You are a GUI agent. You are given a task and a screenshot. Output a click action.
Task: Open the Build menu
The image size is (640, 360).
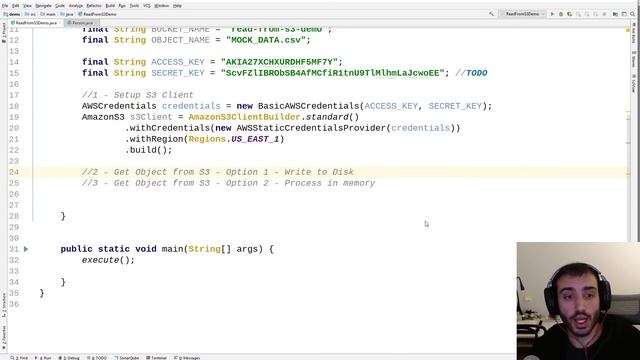tap(110, 6)
